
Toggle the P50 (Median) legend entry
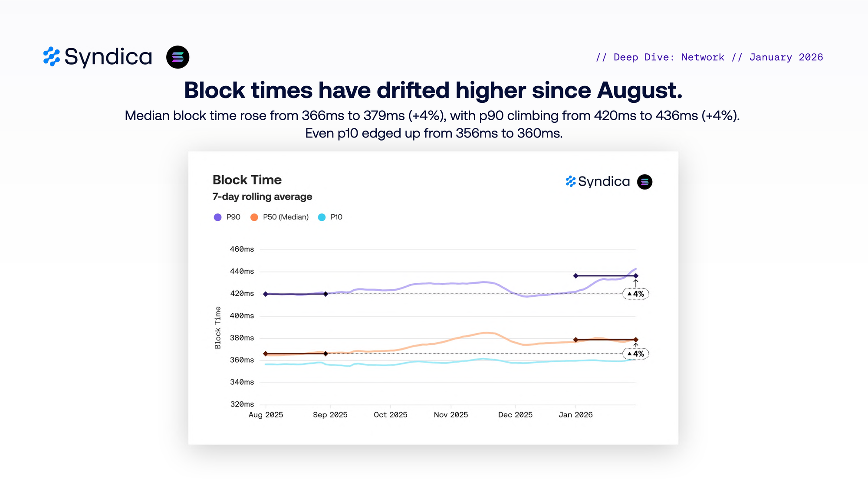tap(286, 217)
